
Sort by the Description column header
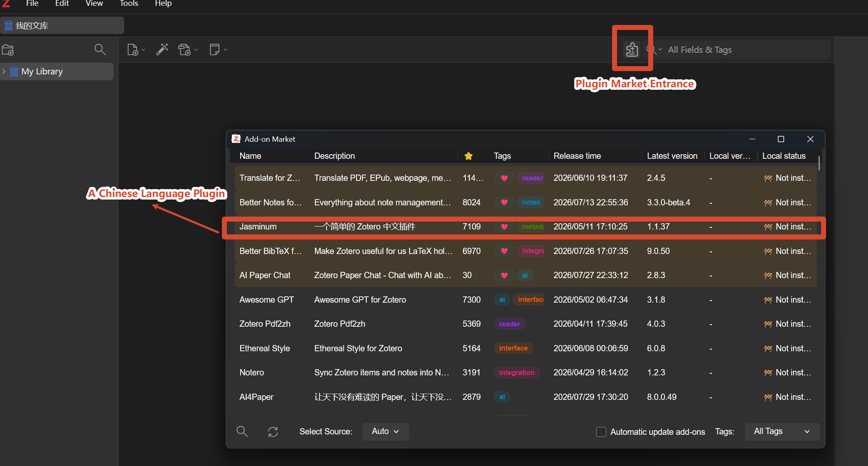point(334,156)
